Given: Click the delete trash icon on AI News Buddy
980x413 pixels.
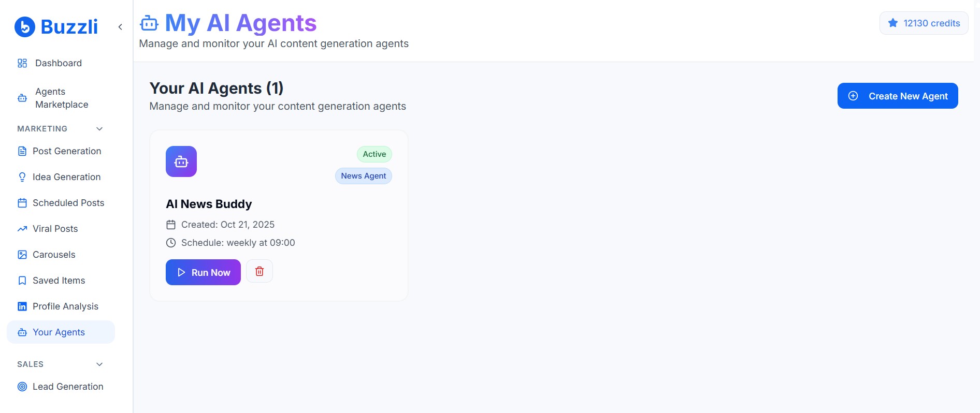Looking at the screenshot, I should pyautogui.click(x=259, y=271).
